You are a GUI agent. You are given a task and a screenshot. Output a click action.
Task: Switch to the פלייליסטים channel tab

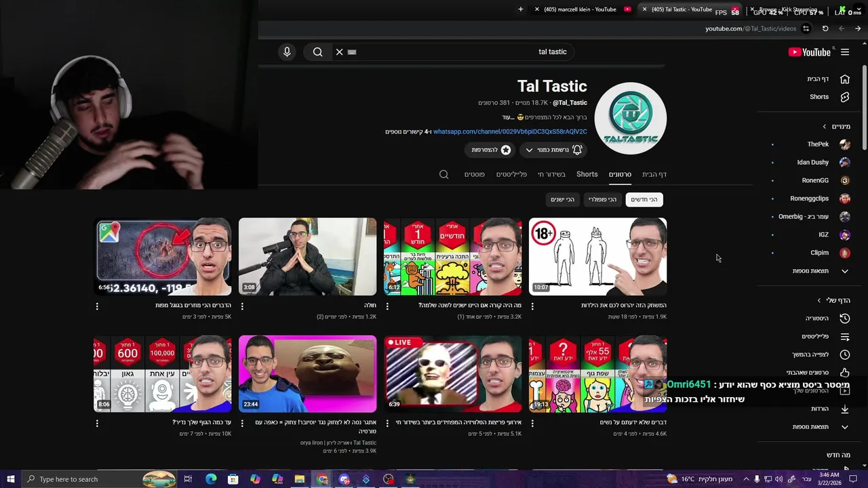pyautogui.click(x=511, y=174)
